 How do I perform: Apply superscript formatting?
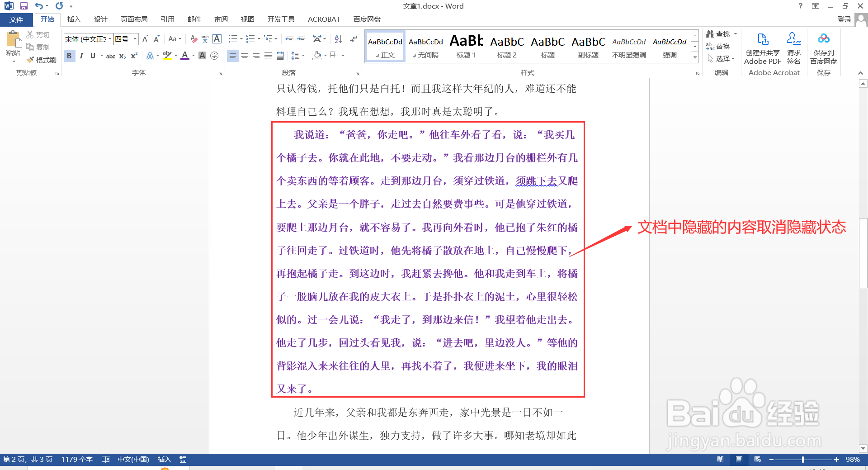pos(134,56)
